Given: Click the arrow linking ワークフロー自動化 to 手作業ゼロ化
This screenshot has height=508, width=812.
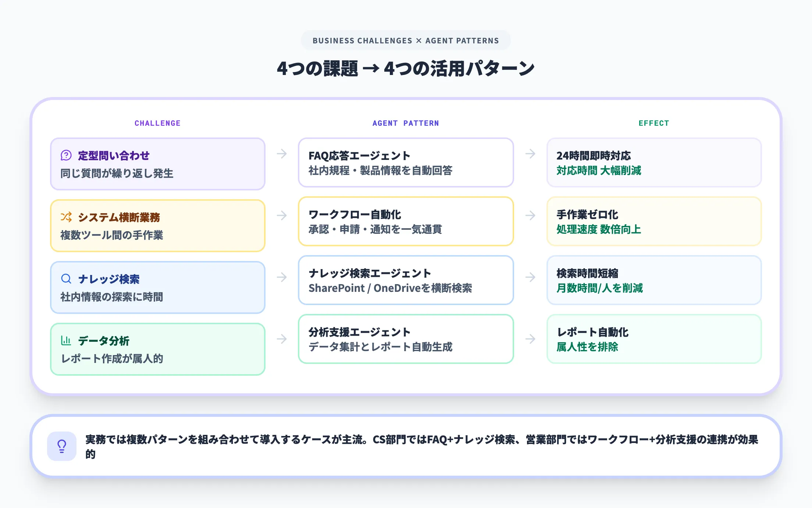Looking at the screenshot, I should coord(530,216).
